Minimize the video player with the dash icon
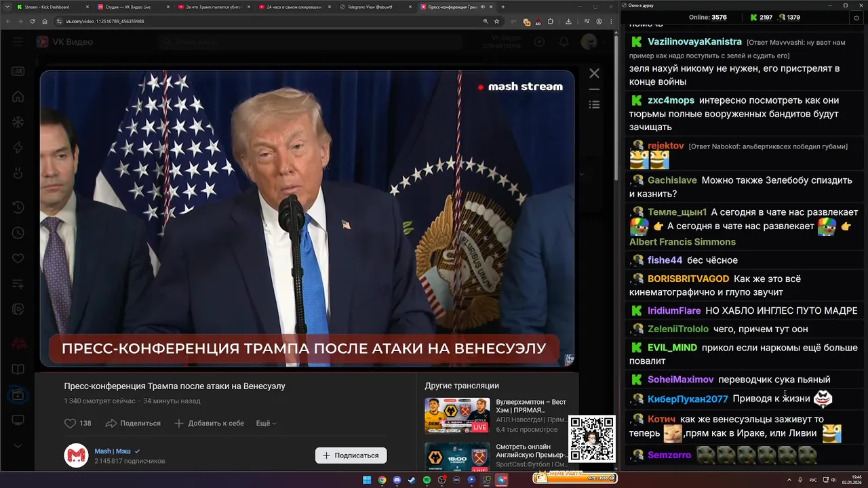 point(594,89)
